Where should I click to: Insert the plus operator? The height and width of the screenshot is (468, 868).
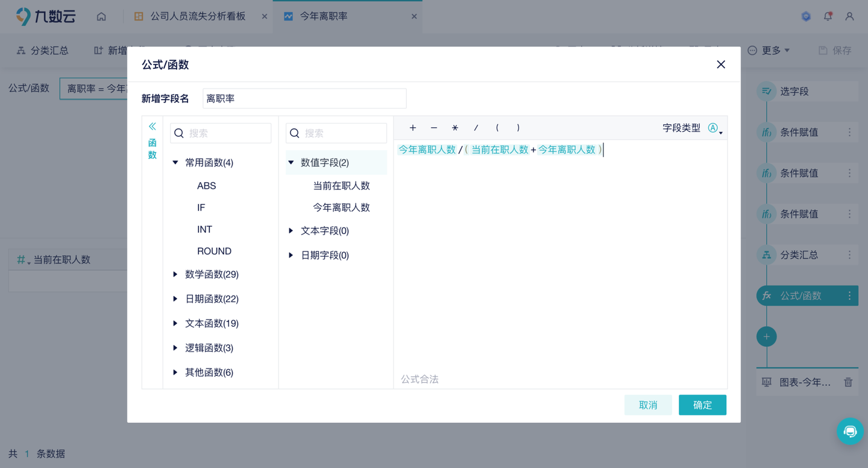point(413,128)
